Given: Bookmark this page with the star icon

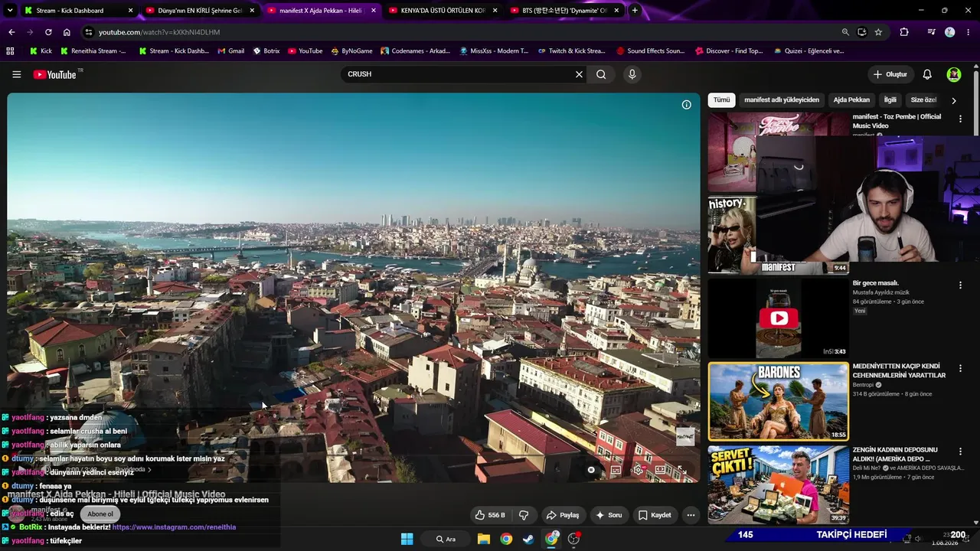Looking at the screenshot, I should point(878,32).
